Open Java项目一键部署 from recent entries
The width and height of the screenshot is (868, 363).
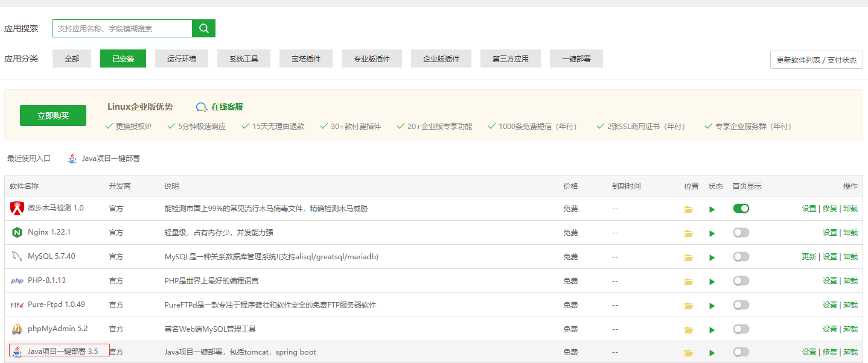[x=111, y=159]
